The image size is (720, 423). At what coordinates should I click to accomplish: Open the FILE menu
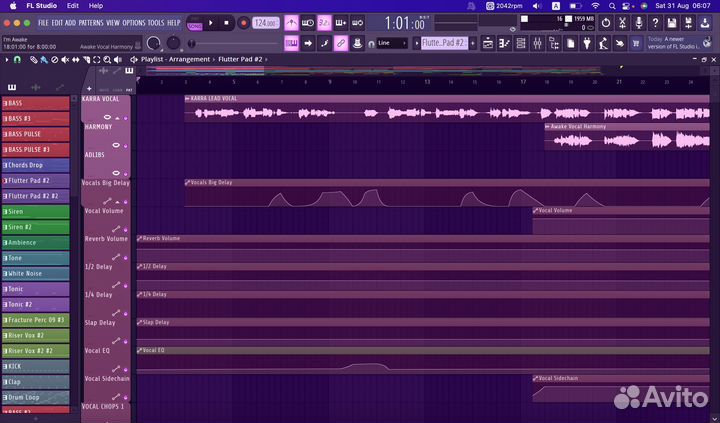point(43,23)
